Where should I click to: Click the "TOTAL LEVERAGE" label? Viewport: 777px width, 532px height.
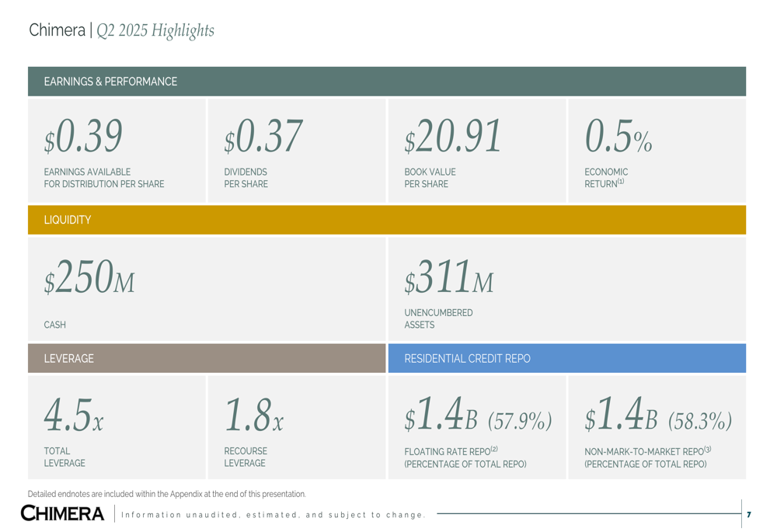64,457
